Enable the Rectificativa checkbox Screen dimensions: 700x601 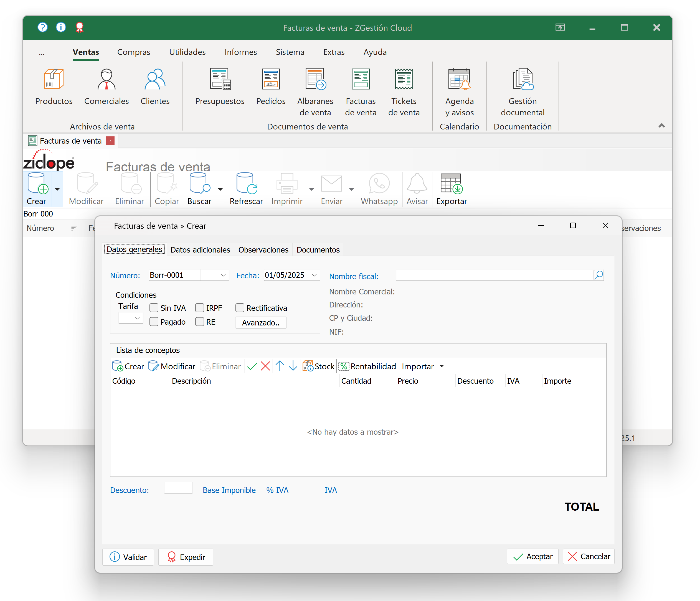(x=240, y=308)
